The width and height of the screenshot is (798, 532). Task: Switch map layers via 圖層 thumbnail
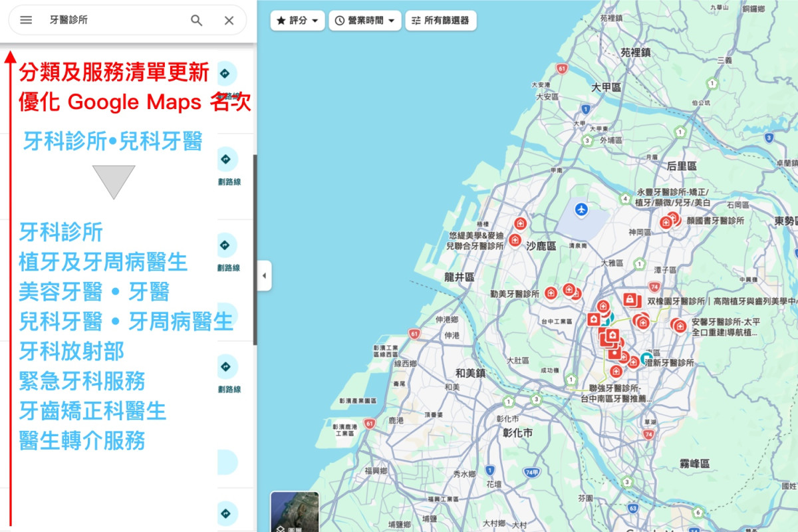(x=295, y=511)
